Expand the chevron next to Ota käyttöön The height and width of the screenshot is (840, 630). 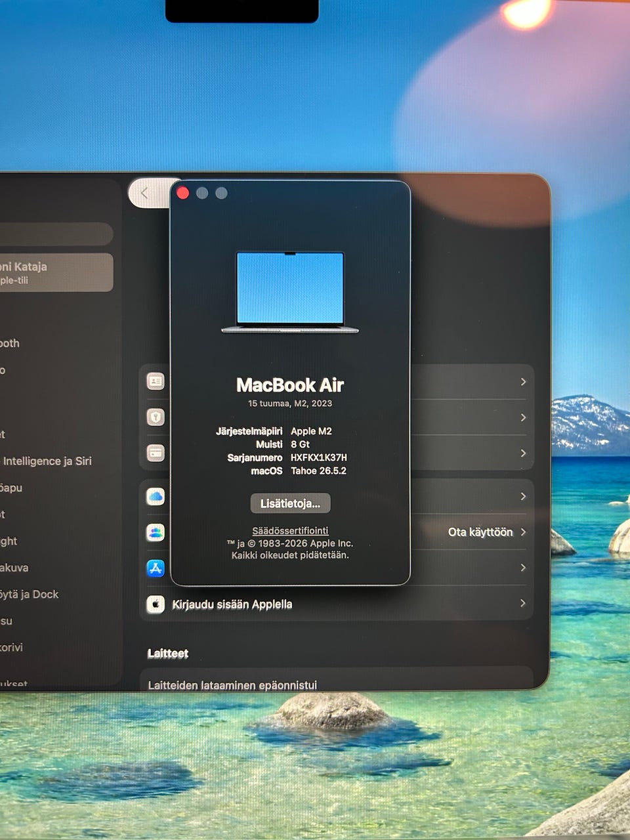pyautogui.click(x=523, y=532)
